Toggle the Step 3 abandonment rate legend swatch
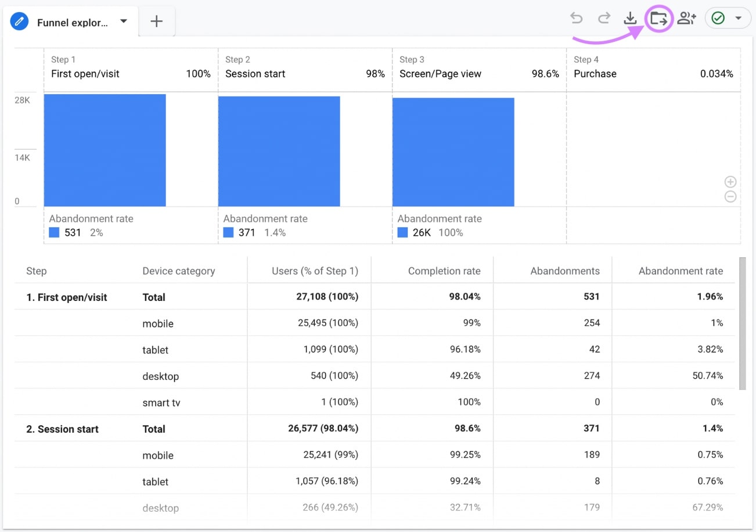 pyautogui.click(x=402, y=232)
